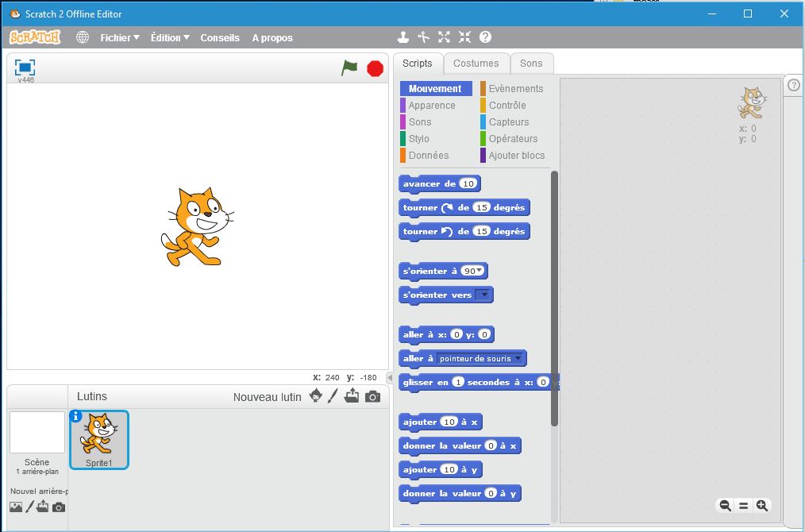Open the tips help panel

click(794, 85)
